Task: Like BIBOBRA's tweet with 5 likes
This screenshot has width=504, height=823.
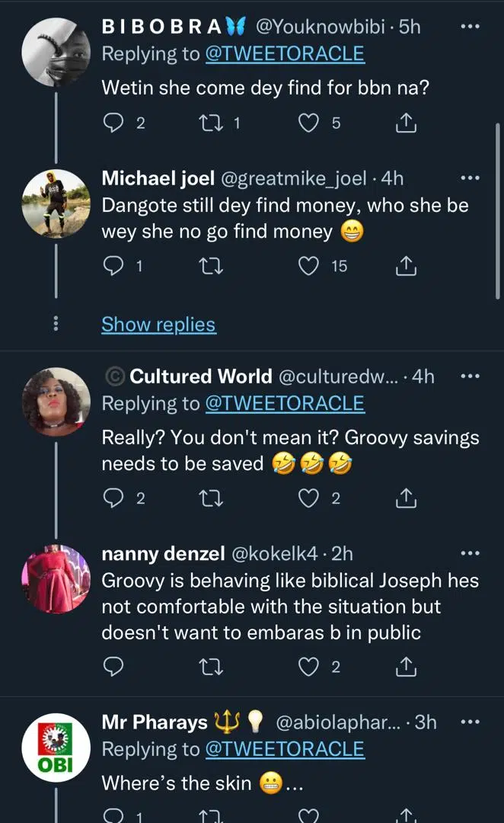Action: tap(308, 123)
